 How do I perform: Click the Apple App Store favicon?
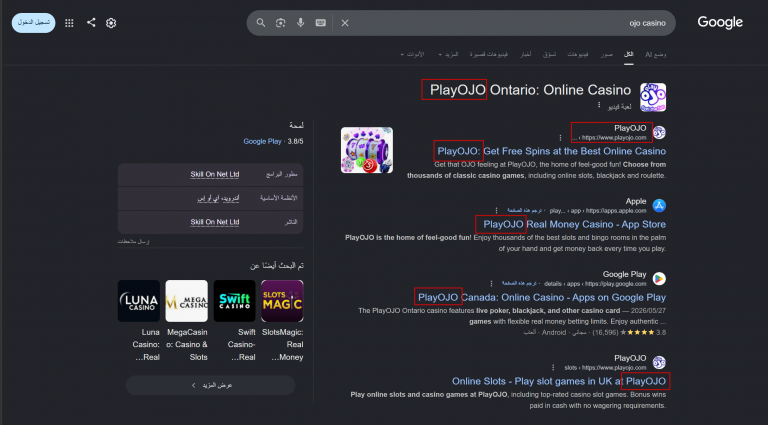point(659,206)
